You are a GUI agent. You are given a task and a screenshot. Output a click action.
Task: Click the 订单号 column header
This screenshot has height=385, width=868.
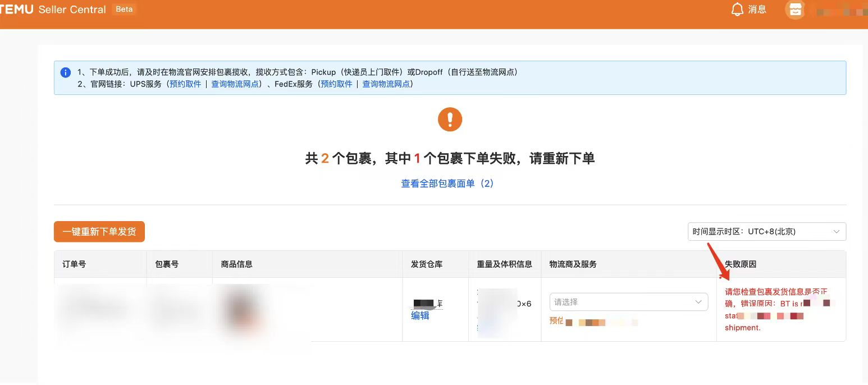pyautogui.click(x=74, y=264)
